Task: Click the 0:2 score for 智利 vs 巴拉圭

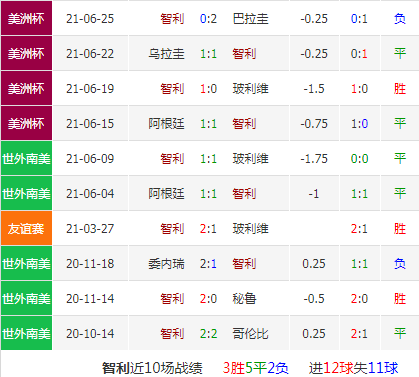Action: [x=208, y=19]
